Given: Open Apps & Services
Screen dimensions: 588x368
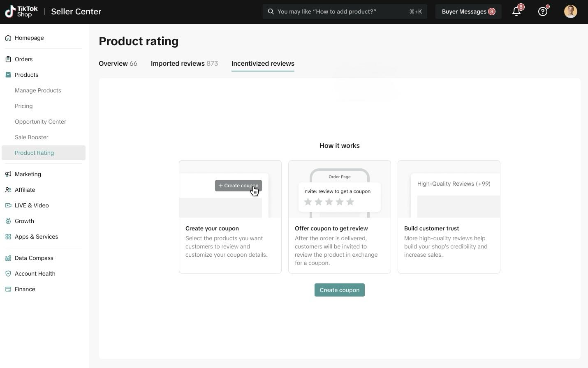Looking at the screenshot, I should coord(36,236).
